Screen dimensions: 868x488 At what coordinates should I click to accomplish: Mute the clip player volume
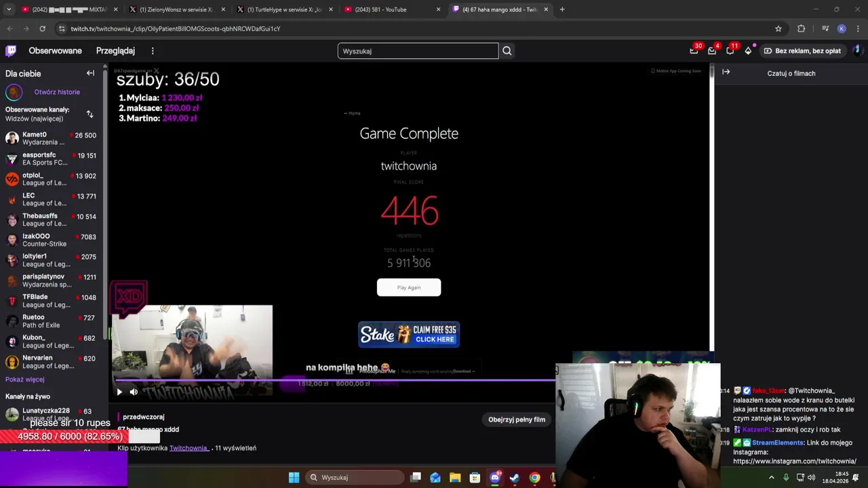(x=134, y=392)
